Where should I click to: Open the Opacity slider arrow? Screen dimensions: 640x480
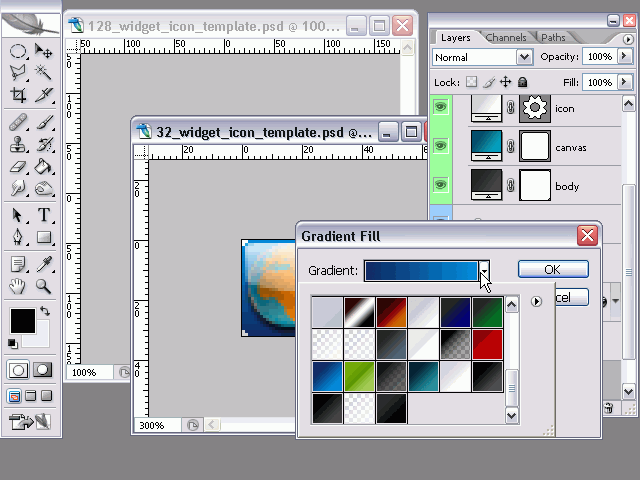click(x=624, y=56)
